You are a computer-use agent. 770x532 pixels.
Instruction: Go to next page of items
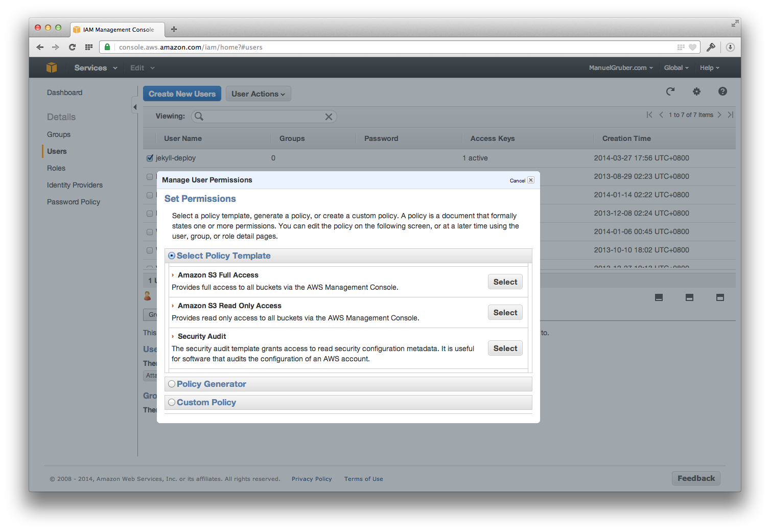pos(719,115)
